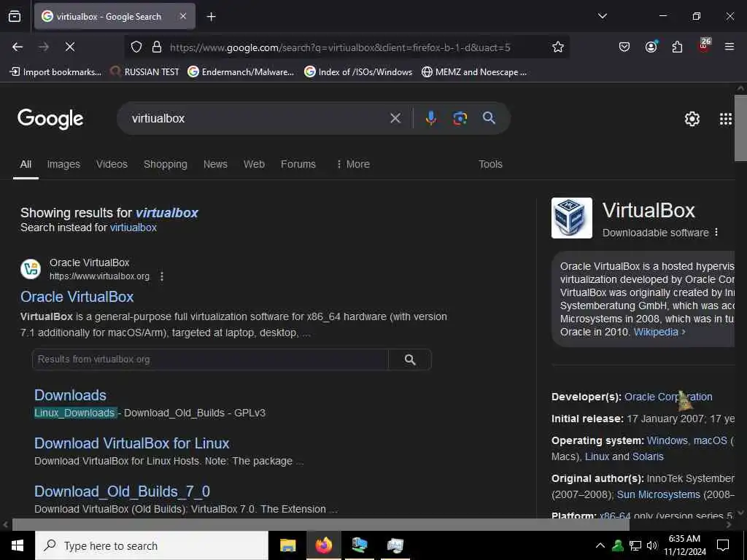Screen dimensions: 747x560
Task: Open the Firefox View icon at top left
Action: click(15, 17)
